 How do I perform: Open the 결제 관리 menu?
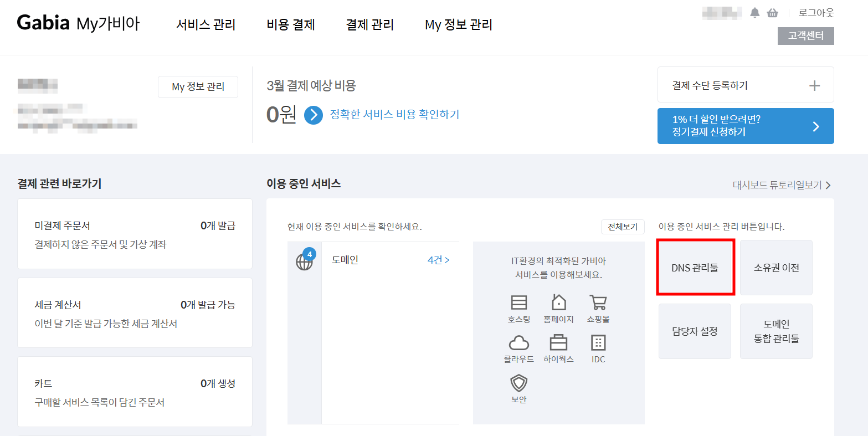[x=370, y=24]
